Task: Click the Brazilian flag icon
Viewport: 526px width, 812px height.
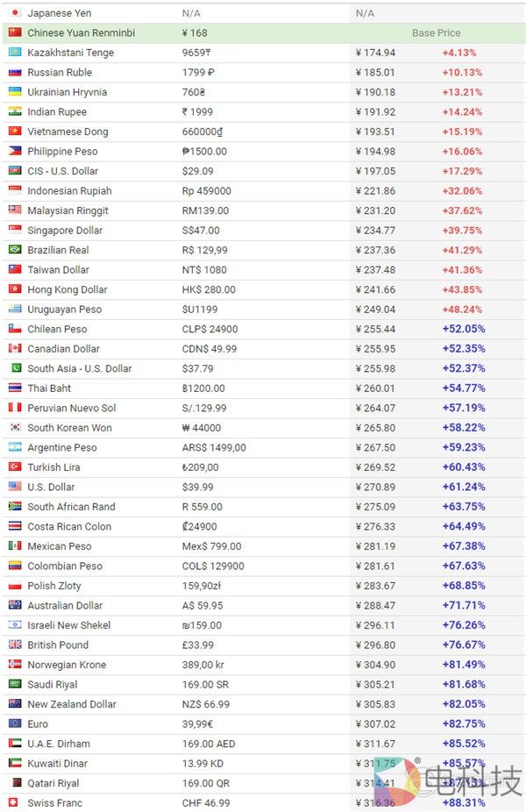Action: tap(15, 250)
